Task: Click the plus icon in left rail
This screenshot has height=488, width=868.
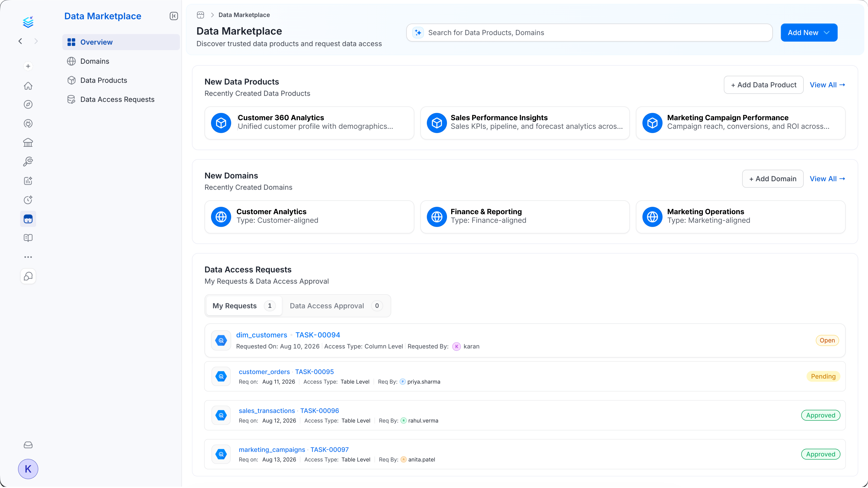Action: coord(28,66)
